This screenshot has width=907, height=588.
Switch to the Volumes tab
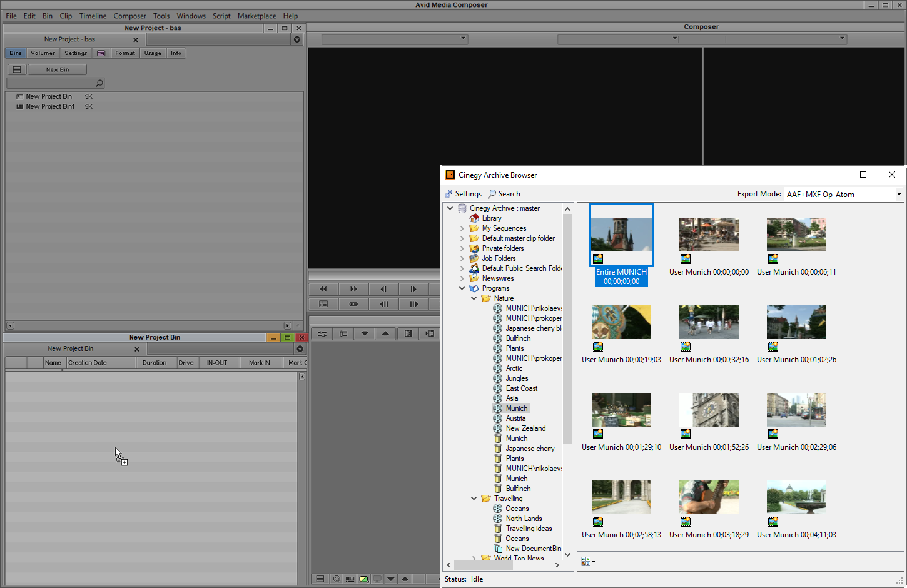coord(43,53)
